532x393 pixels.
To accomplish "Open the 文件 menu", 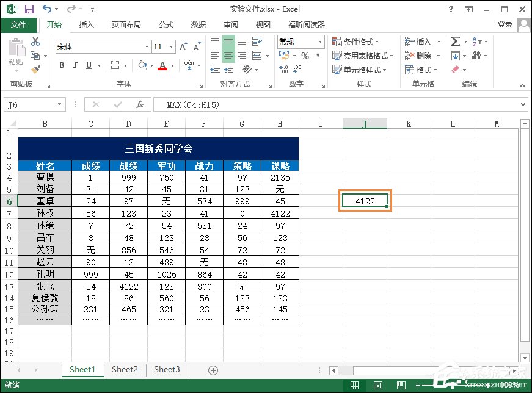I will tap(19, 25).
